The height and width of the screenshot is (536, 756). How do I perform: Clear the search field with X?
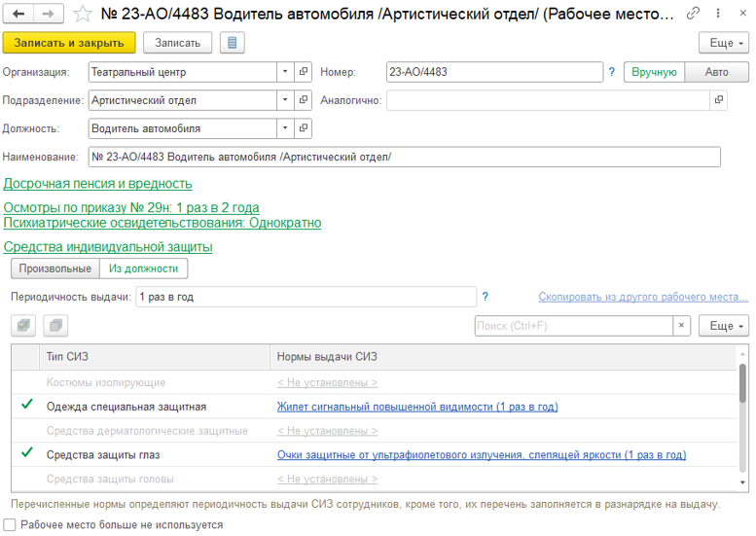[x=681, y=326]
